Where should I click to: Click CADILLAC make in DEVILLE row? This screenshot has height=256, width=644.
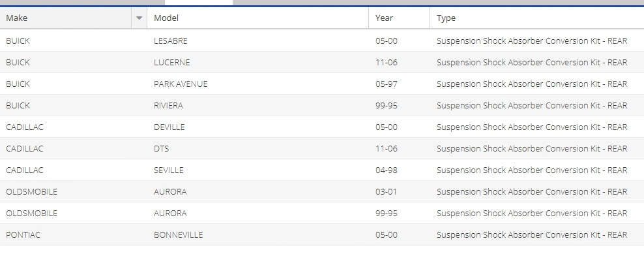[24, 127]
